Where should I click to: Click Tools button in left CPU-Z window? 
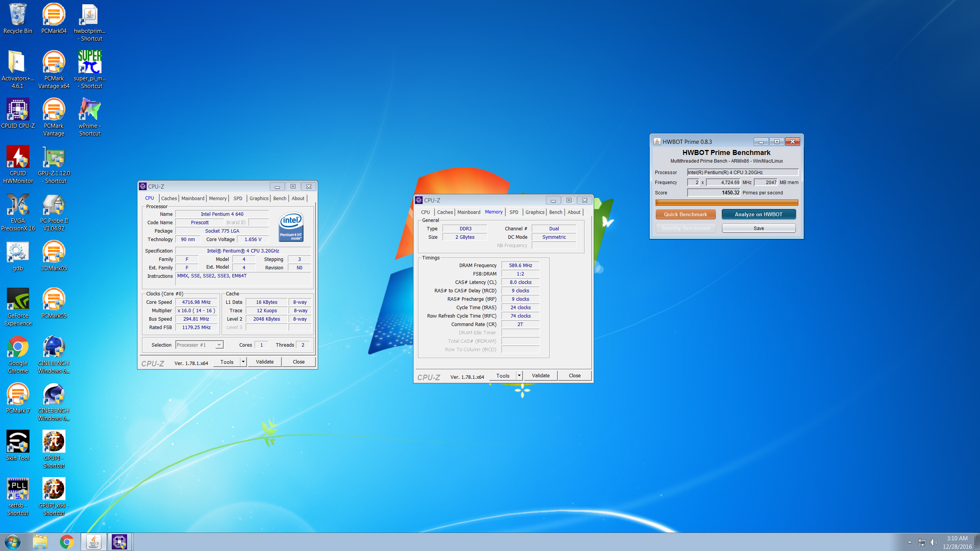tap(227, 362)
